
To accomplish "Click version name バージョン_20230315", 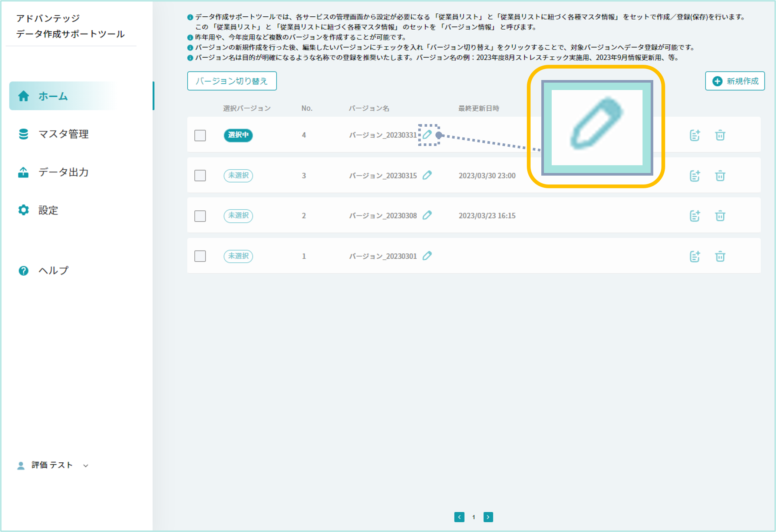I will coord(383,176).
